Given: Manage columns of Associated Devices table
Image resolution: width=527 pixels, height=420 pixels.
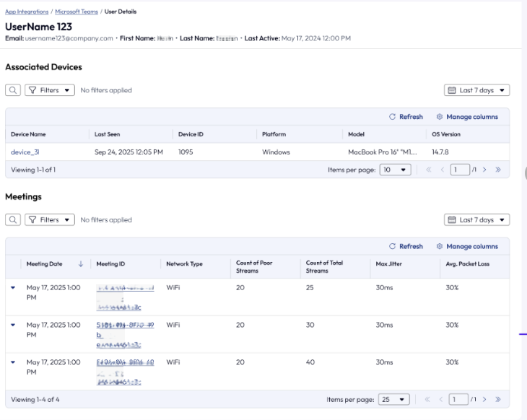Looking at the screenshot, I should pos(467,117).
